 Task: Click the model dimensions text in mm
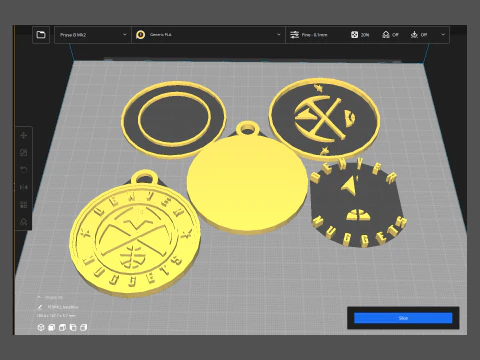[x=56, y=315]
